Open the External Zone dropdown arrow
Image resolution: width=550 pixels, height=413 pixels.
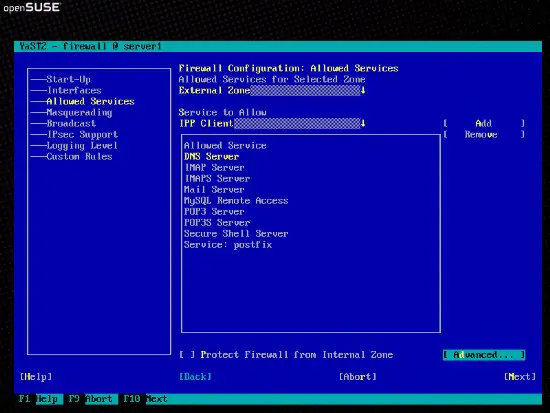[x=363, y=91]
